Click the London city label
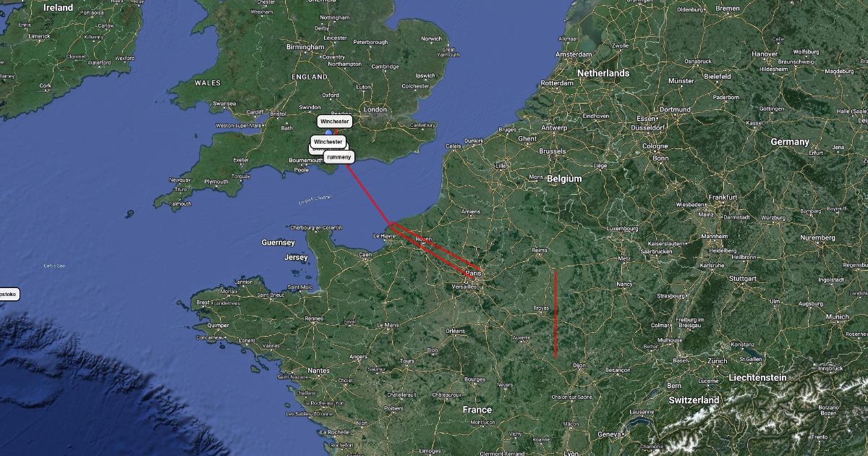 click(x=376, y=110)
